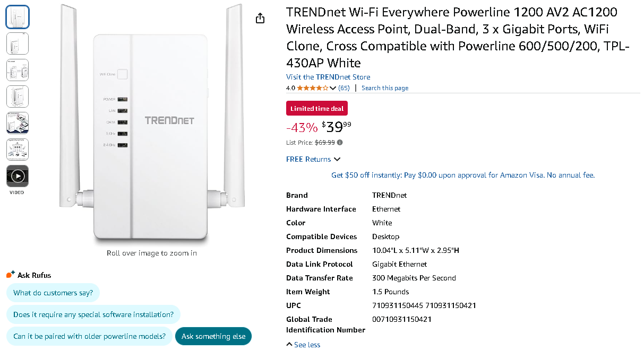Click Search this page
Screen dimensions: 644x351
click(384, 87)
